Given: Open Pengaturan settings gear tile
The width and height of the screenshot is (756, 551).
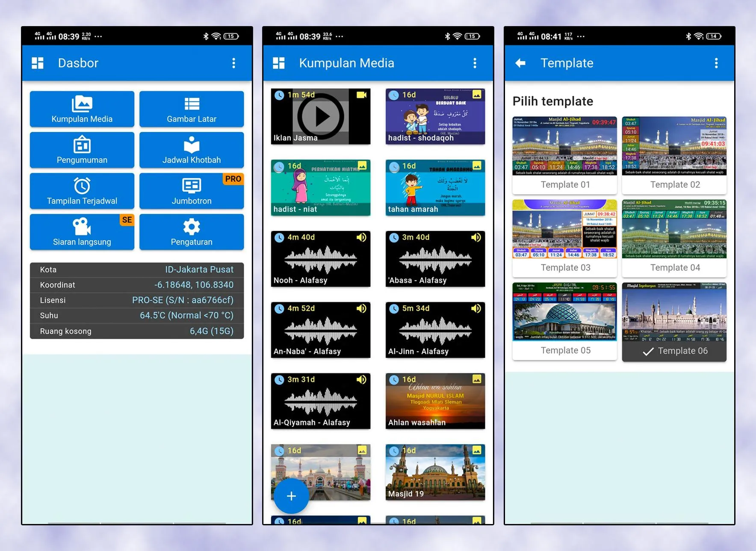Looking at the screenshot, I should click(192, 232).
